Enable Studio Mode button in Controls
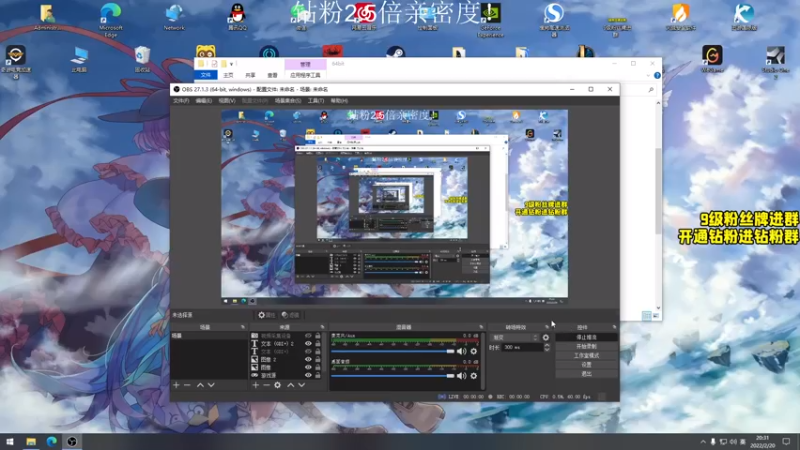This screenshot has height=450, width=800. coord(586,356)
